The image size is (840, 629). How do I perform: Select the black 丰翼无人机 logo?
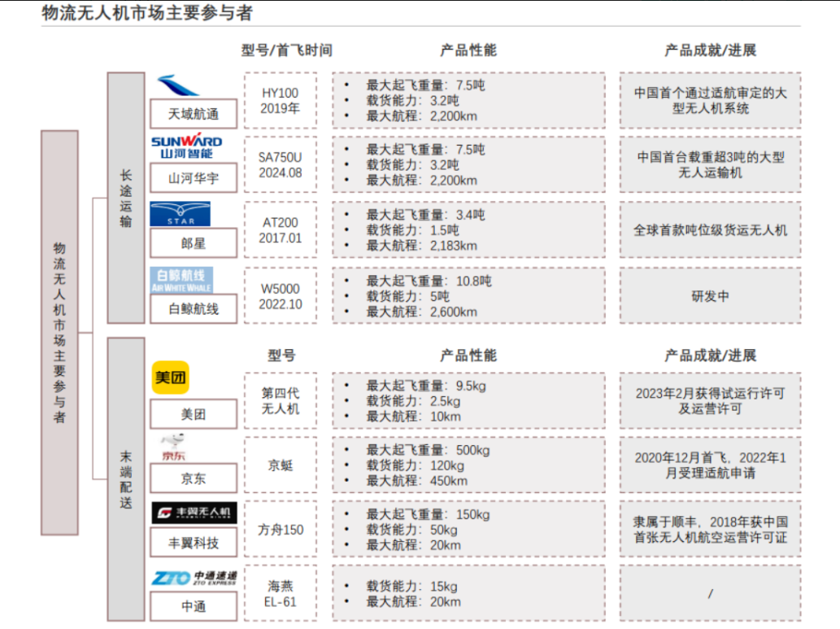click(194, 513)
